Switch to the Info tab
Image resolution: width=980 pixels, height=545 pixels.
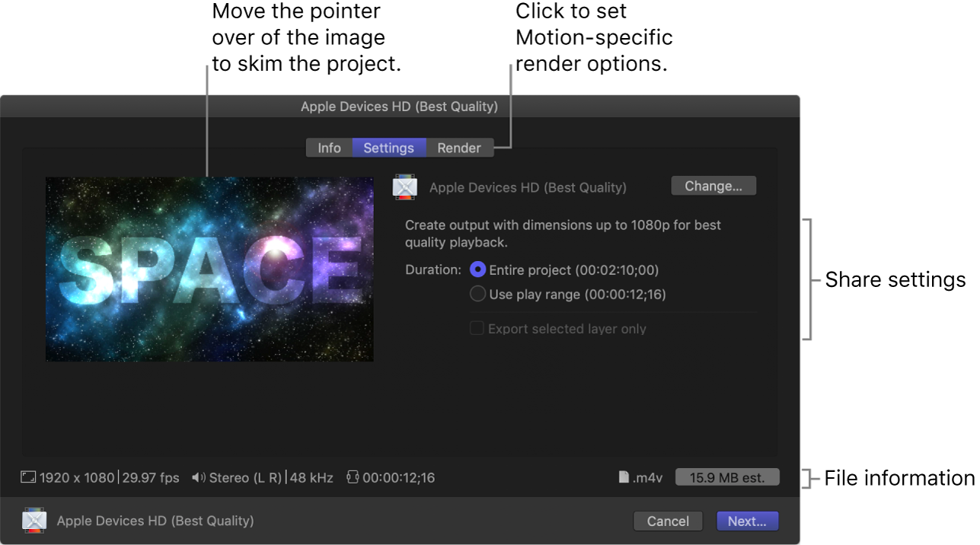[329, 148]
